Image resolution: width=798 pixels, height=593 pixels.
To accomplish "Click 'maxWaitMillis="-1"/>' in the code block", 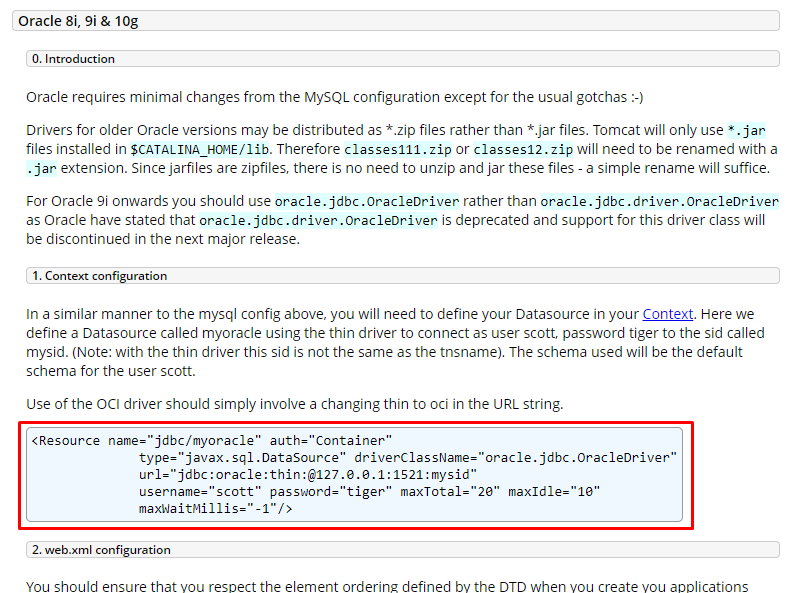I will (215, 509).
